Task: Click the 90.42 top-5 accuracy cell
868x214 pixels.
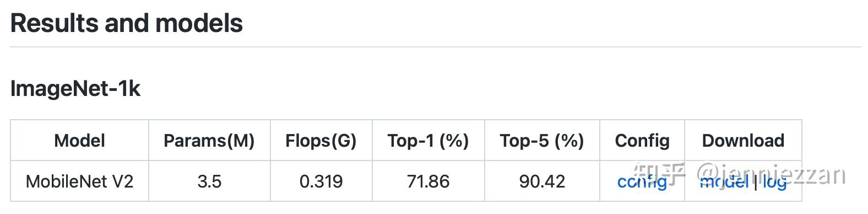Action: (542, 181)
